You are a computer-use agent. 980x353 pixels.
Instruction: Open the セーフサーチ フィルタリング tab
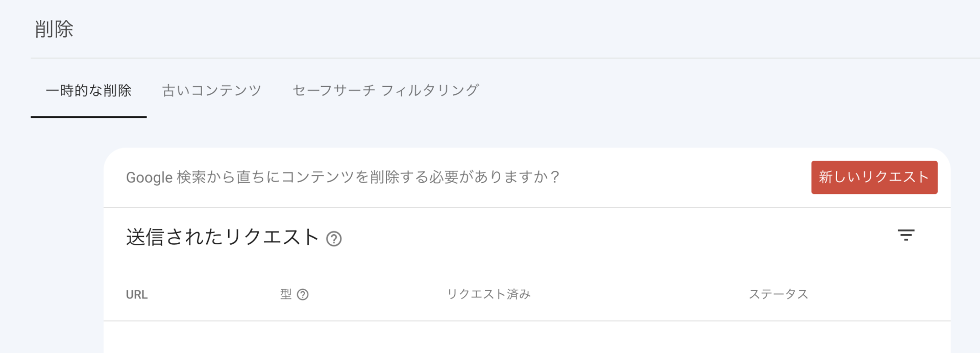tap(385, 90)
